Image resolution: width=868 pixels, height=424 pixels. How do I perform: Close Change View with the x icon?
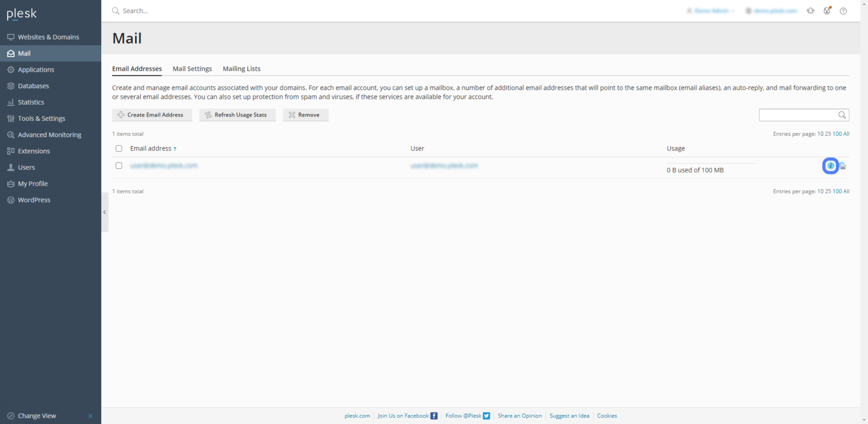[90, 416]
